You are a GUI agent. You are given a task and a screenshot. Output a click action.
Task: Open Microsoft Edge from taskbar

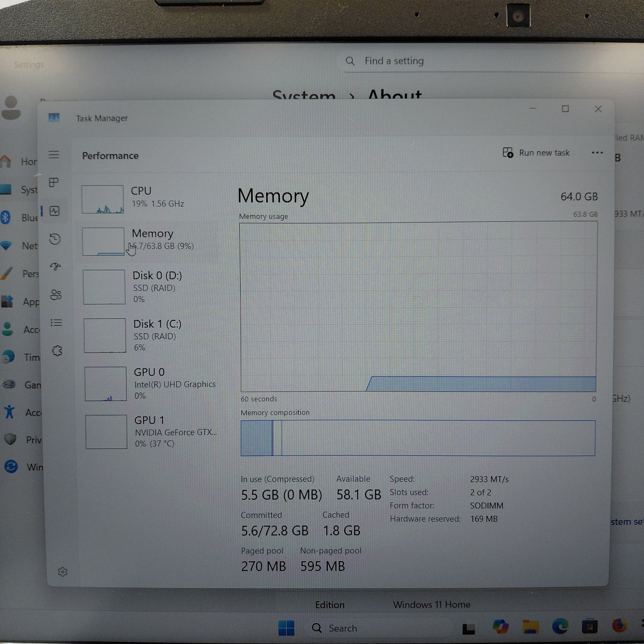(x=560, y=626)
